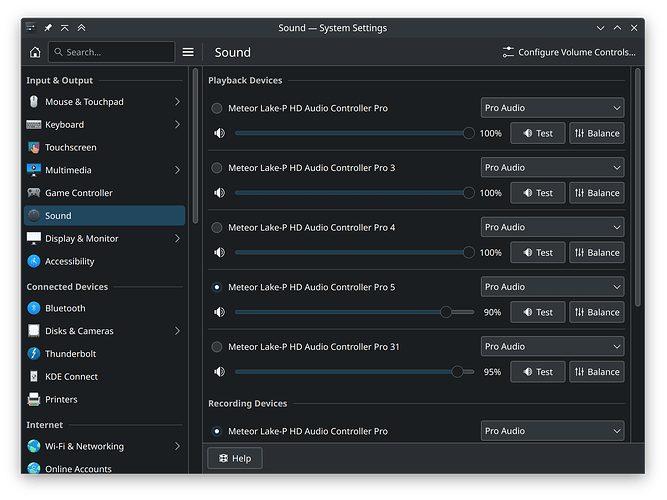This screenshot has height=500, width=667.
Task: Open Bluetooth settings
Action: (x=105, y=308)
